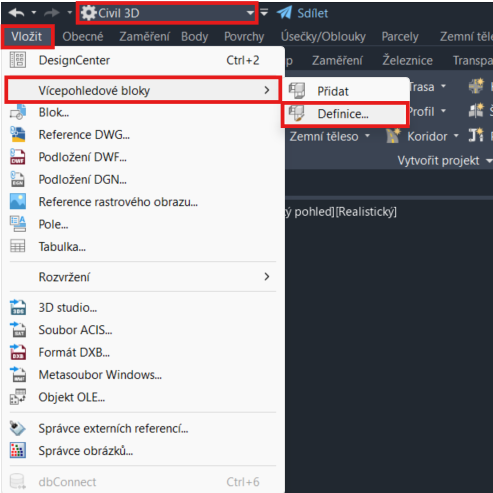
Task: Click the Přidat multi-view block icon
Action: click(x=297, y=91)
